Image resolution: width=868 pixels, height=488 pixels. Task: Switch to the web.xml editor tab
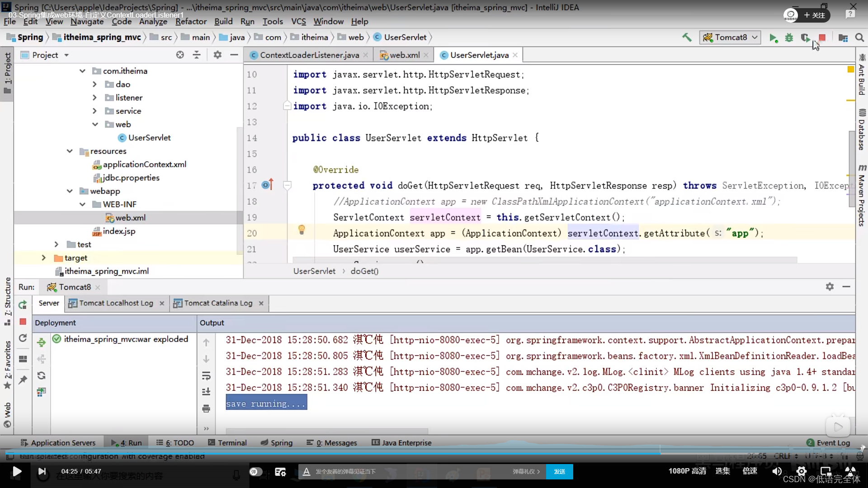click(x=404, y=55)
